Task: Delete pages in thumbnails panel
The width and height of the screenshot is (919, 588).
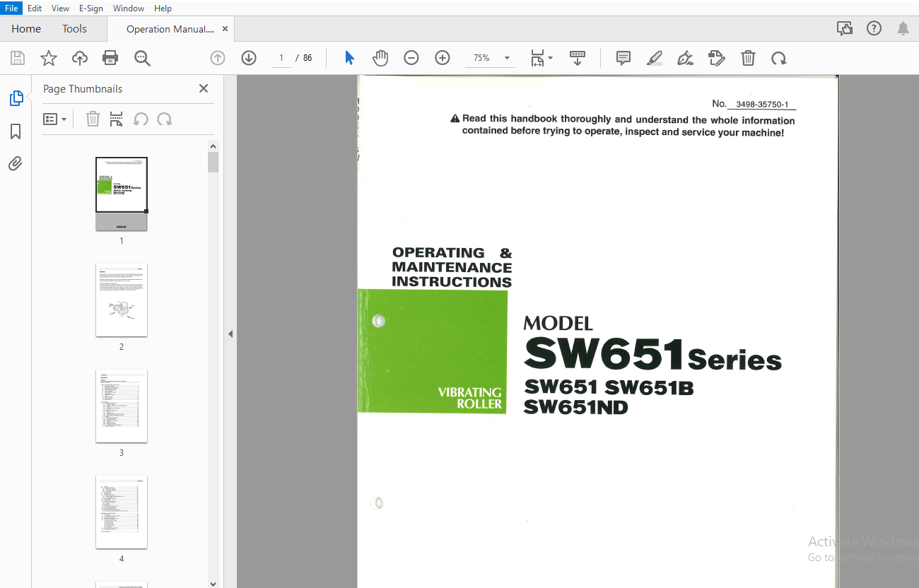Action: pyautogui.click(x=93, y=119)
